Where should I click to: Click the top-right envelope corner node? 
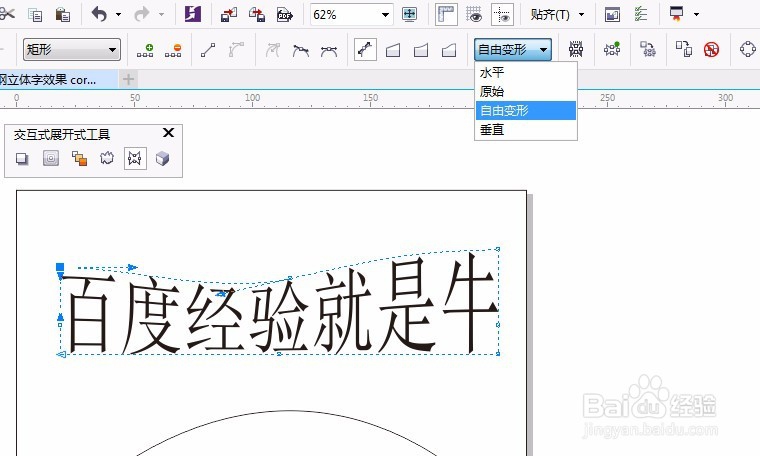click(498, 249)
